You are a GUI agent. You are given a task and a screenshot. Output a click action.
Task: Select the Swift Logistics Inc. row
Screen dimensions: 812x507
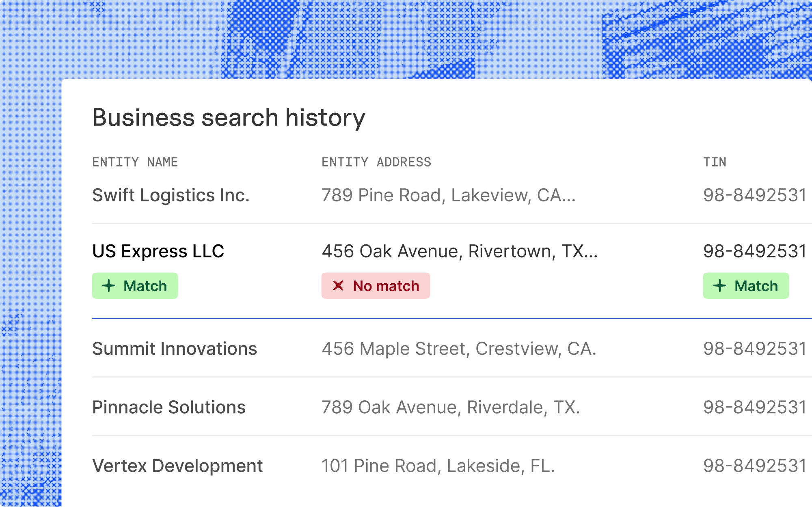pos(171,195)
